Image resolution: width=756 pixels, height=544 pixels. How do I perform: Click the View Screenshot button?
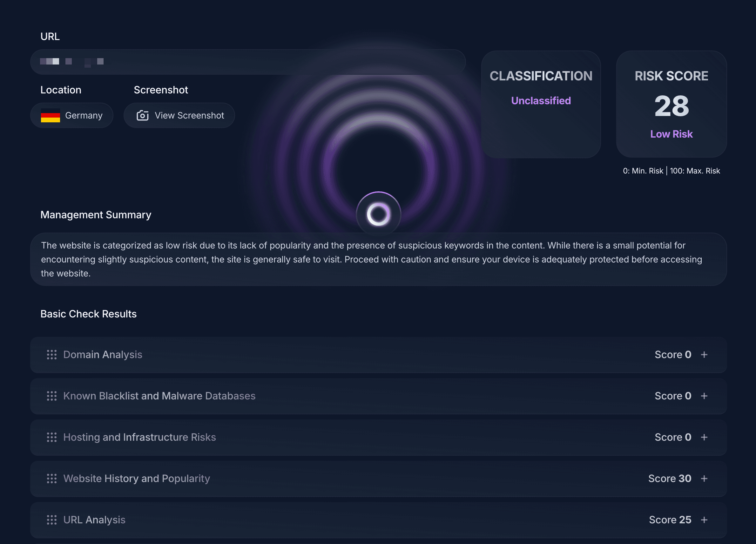point(179,115)
